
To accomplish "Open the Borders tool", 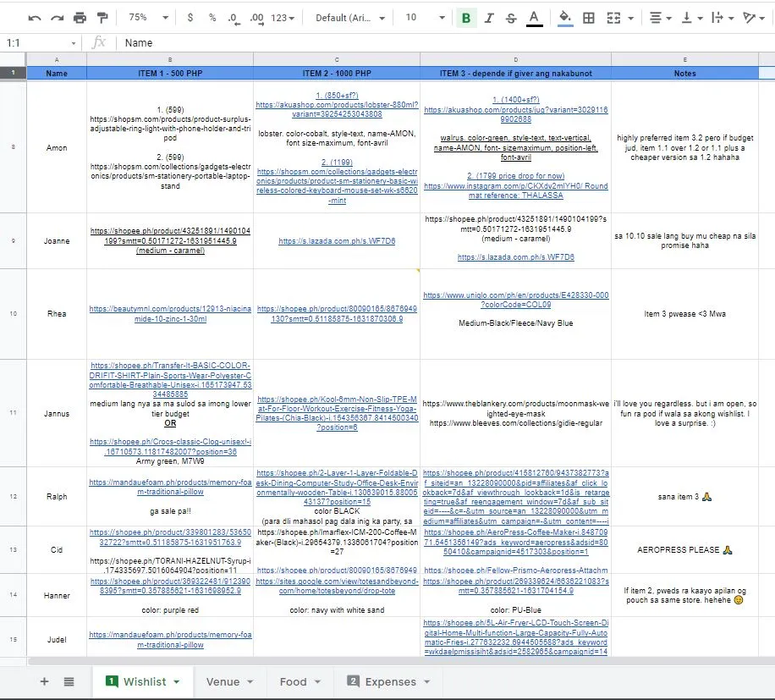I will 588,19.
